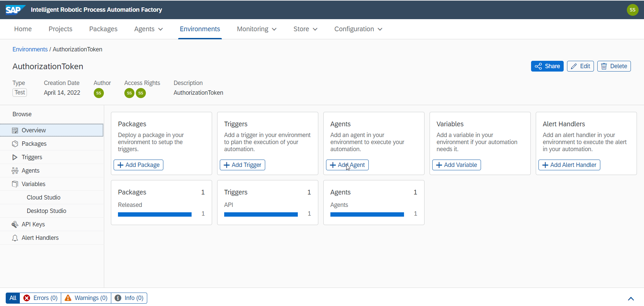Click the Info circle icon
644x306 pixels.
pyautogui.click(x=118, y=298)
